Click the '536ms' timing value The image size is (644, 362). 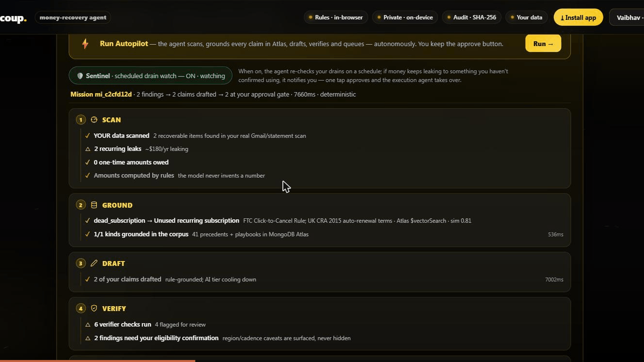555,234
